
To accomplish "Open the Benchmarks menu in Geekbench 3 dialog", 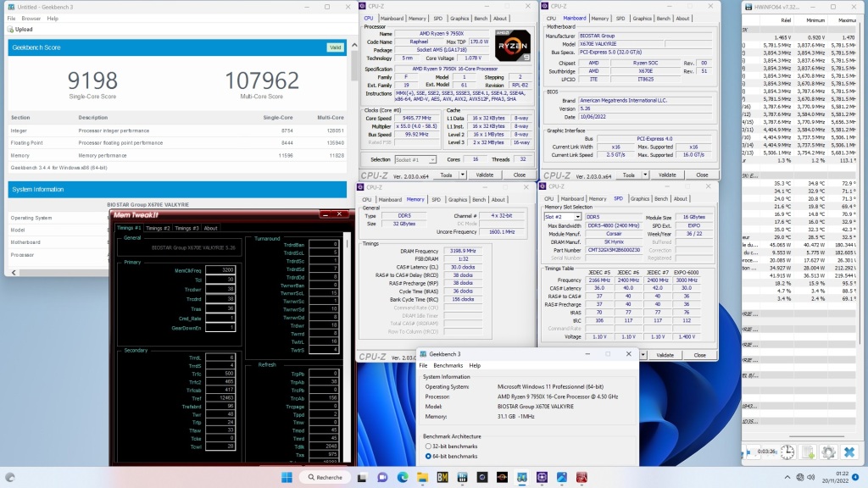I will [448, 366].
